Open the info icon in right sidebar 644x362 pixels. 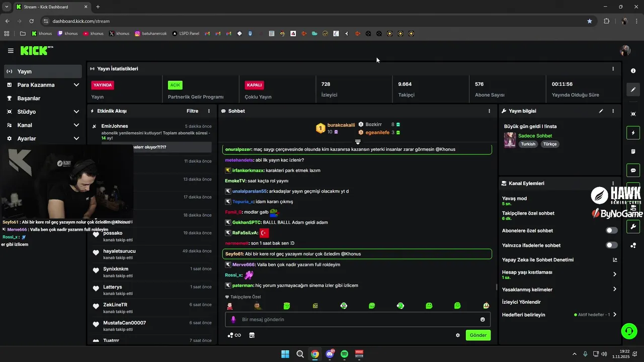pos(633,71)
